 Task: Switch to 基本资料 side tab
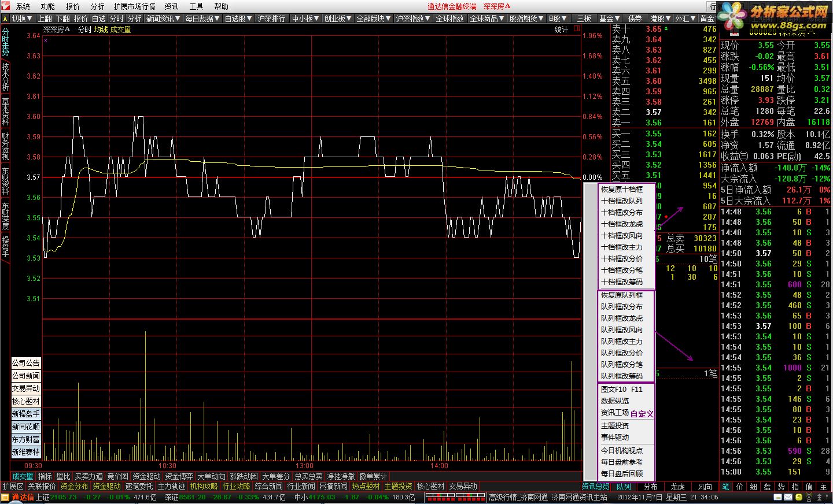pos(5,112)
